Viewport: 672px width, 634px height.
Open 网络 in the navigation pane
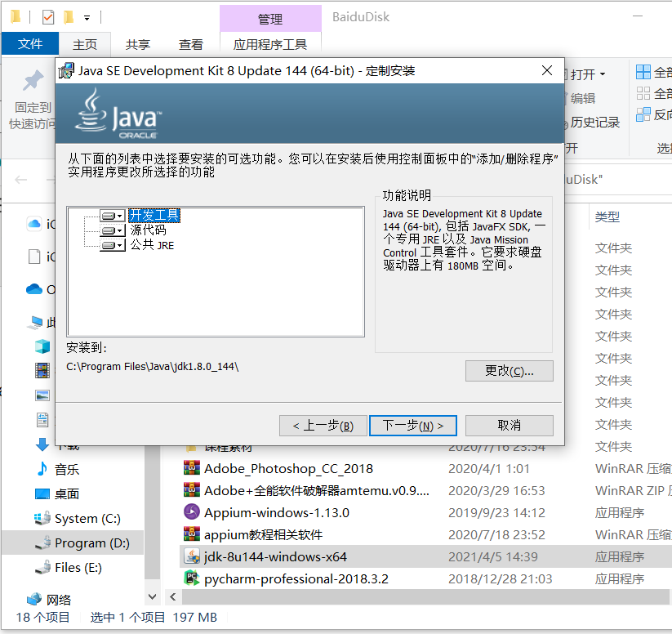(59, 600)
